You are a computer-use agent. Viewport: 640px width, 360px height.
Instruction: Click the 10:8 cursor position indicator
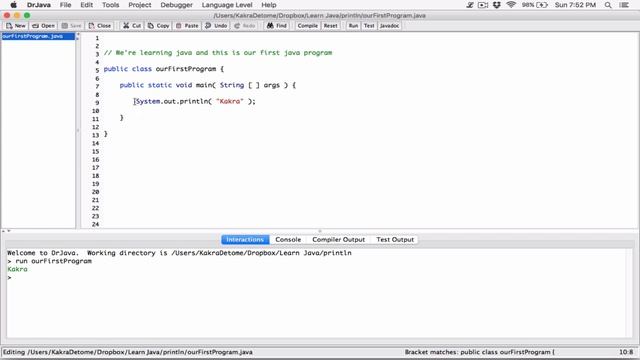pyautogui.click(x=626, y=352)
